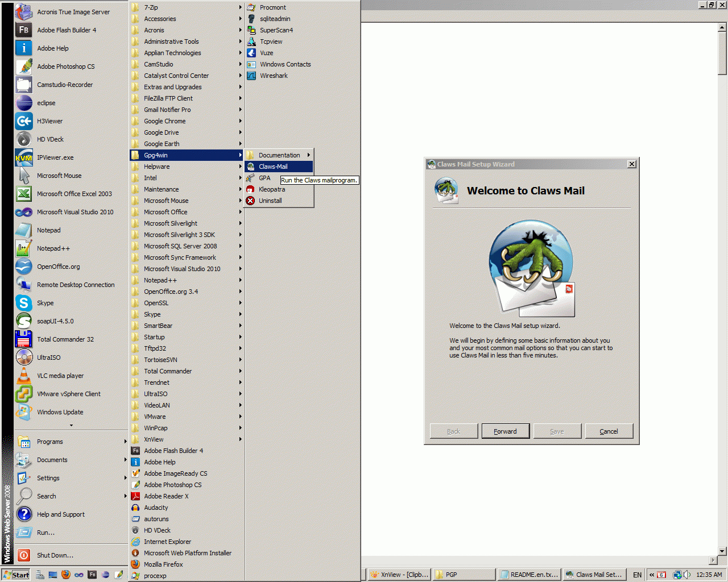This screenshot has height=582, width=728.
Task: Launch VLC media player cone icon
Action: point(24,376)
